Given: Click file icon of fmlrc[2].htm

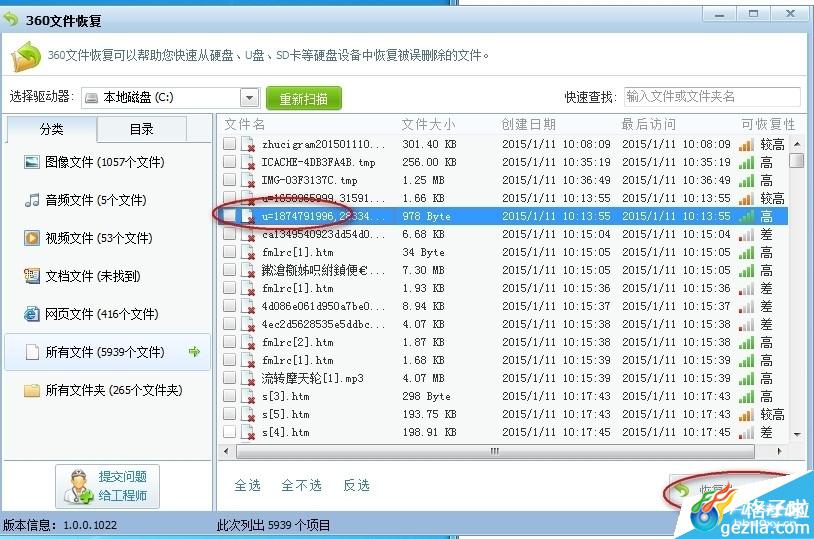Looking at the screenshot, I should [248, 342].
